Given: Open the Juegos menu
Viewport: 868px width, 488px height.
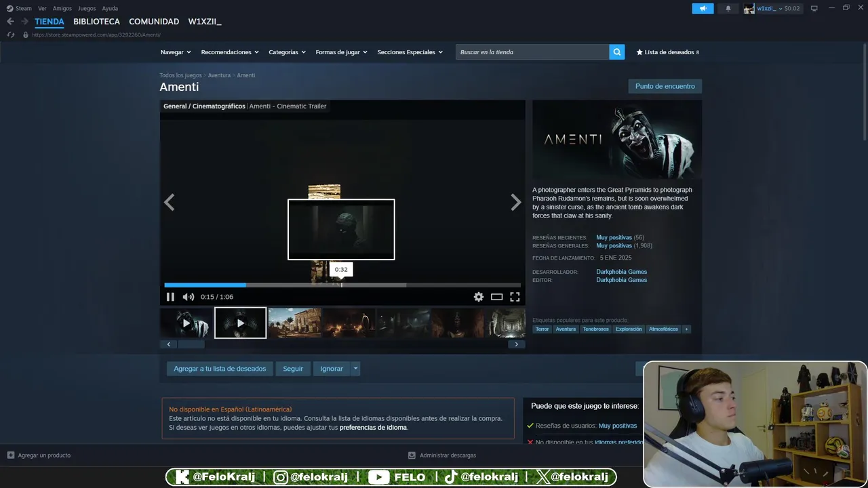Looking at the screenshot, I should pyautogui.click(x=87, y=8).
